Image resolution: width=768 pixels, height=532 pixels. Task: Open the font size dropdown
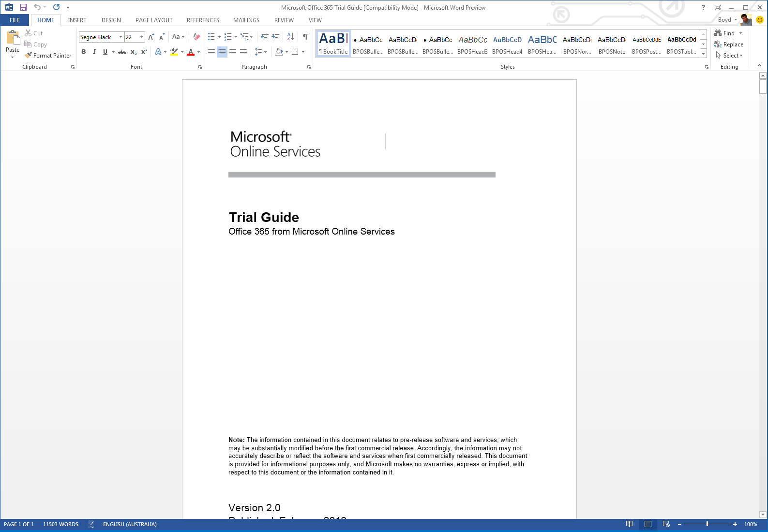click(x=141, y=37)
